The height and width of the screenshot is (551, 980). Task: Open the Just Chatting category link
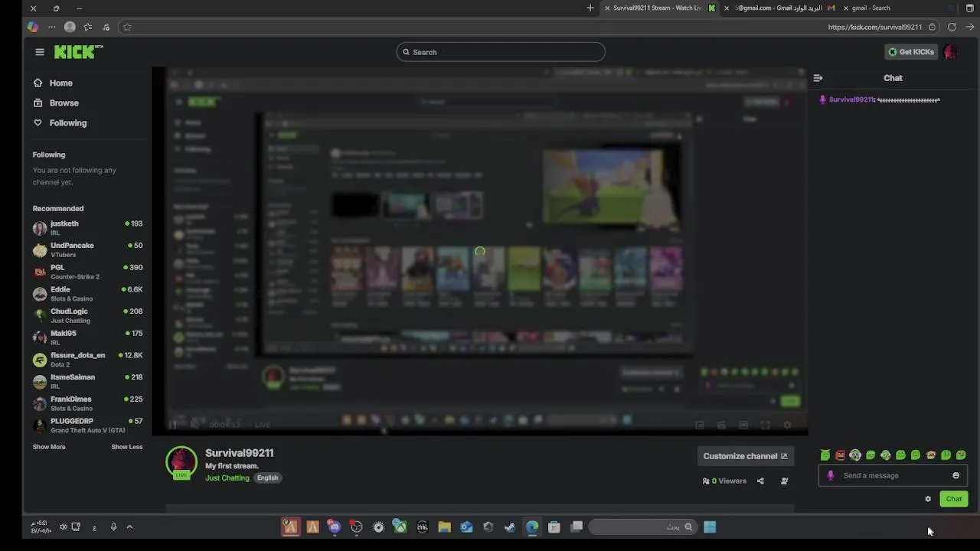pos(227,478)
